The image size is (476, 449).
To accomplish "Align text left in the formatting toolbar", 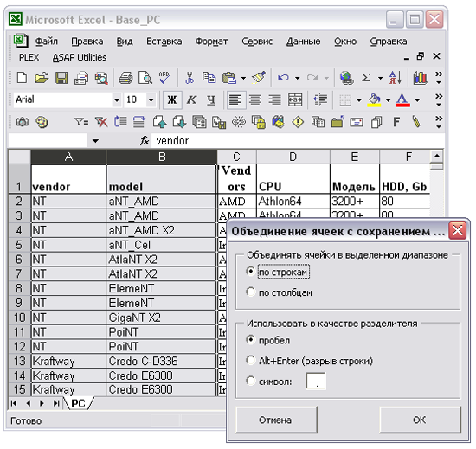I will (236, 99).
